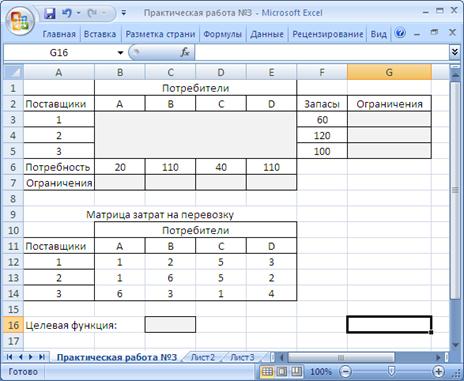Restore the workbook window icon
The image size is (464, 381).
434,32
